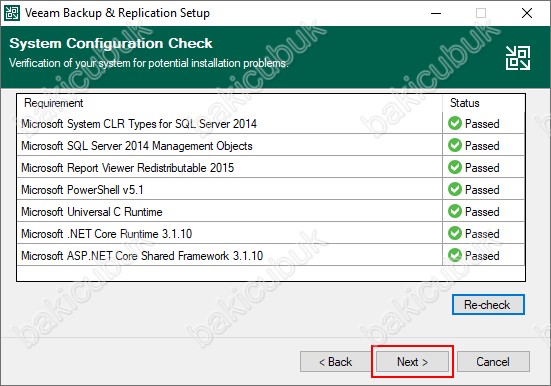Click the green check icon for Universal C Runtime
This screenshot has width=551, height=386.
point(455,211)
